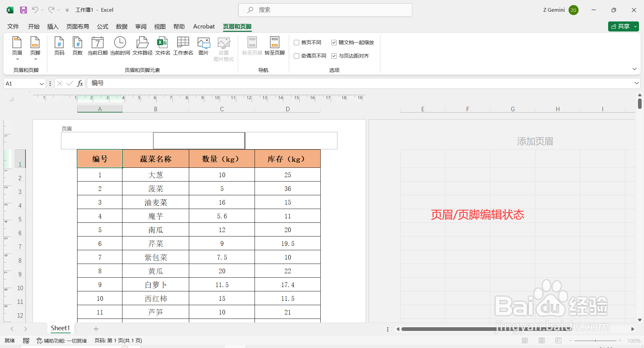Image resolution: width=644 pixels, height=348 pixels.
Task: Cancel formula entry with X icon
Action: (x=60, y=83)
